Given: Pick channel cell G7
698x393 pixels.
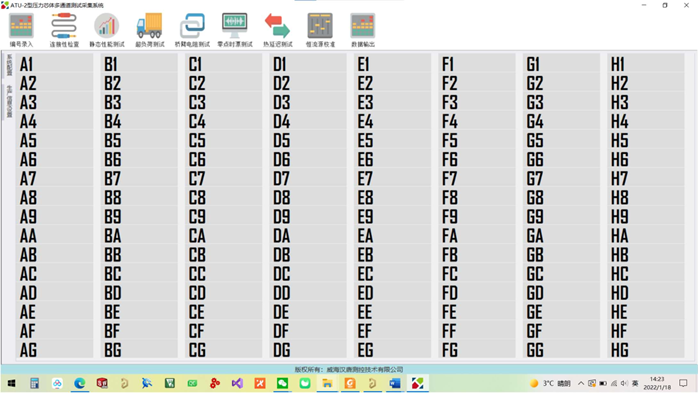Looking at the screenshot, I should (562, 179).
